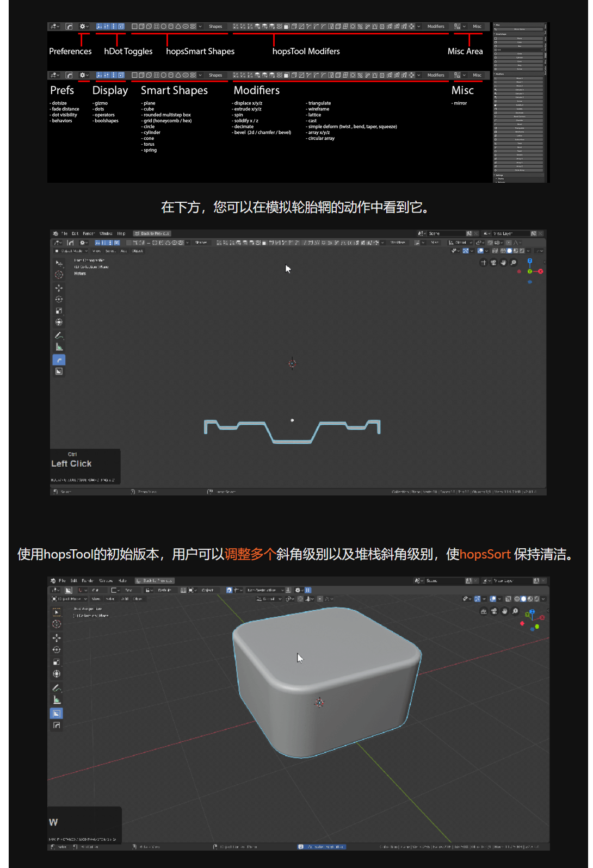Image resolution: width=593 pixels, height=868 pixels.
Task: Click the gear icon above the 'Prefs' heading
Action: tap(83, 75)
